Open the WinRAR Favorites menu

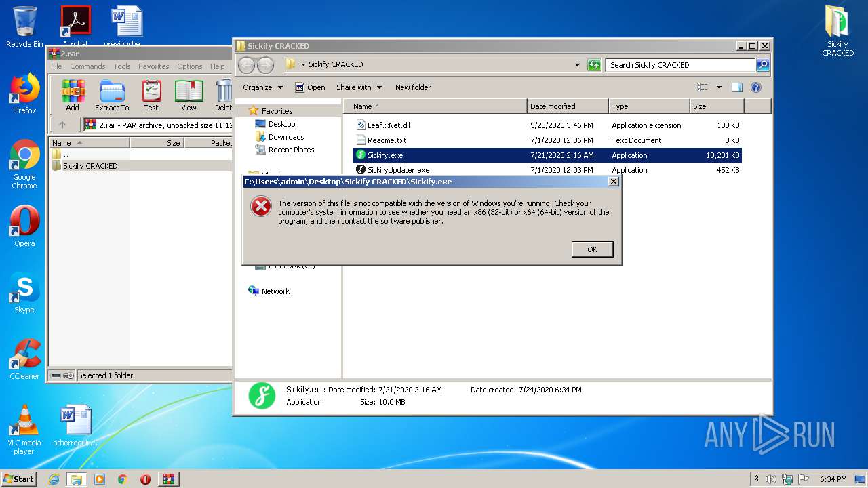(154, 66)
